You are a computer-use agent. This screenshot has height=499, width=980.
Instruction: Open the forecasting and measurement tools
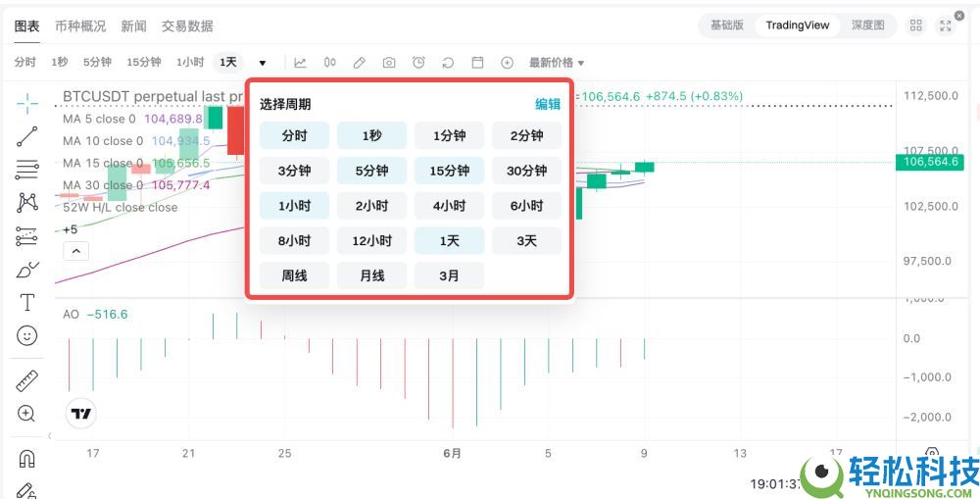click(x=26, y=235)
